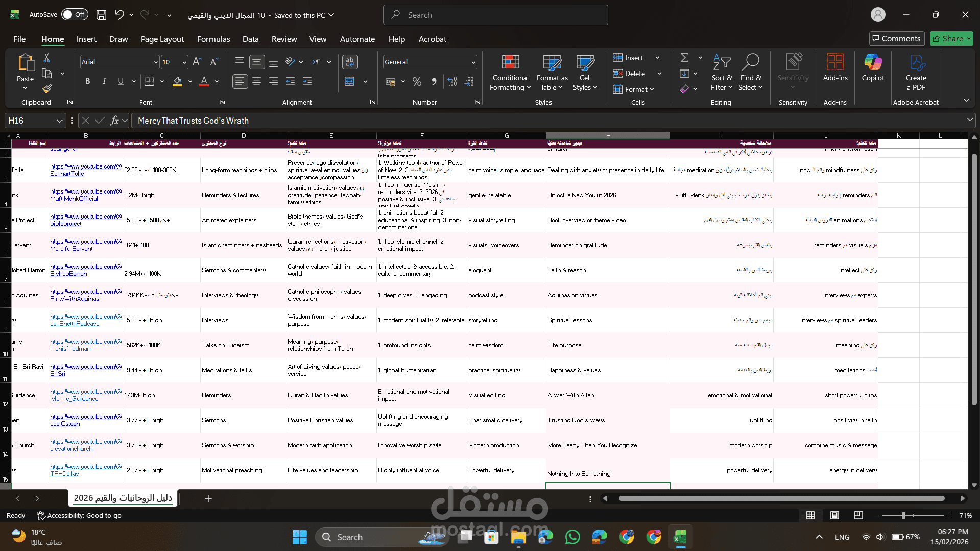Expand the formula bar
Viewport: 980px width, 551px height.
969,120
